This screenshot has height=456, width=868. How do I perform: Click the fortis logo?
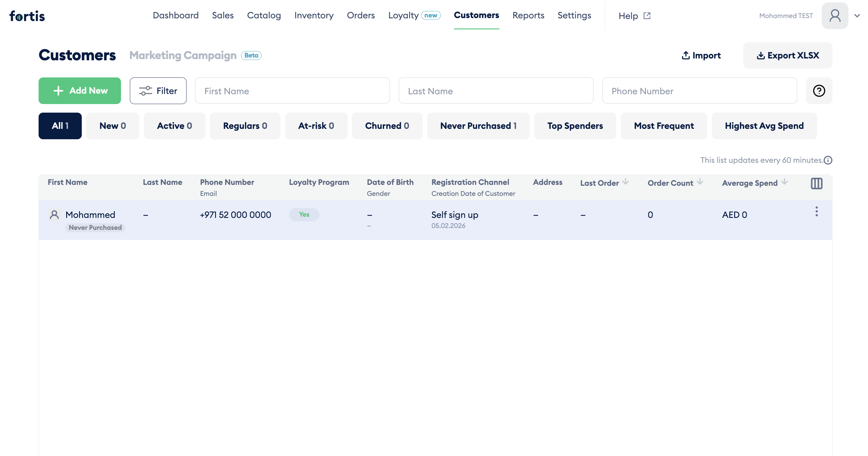point(27,16)
